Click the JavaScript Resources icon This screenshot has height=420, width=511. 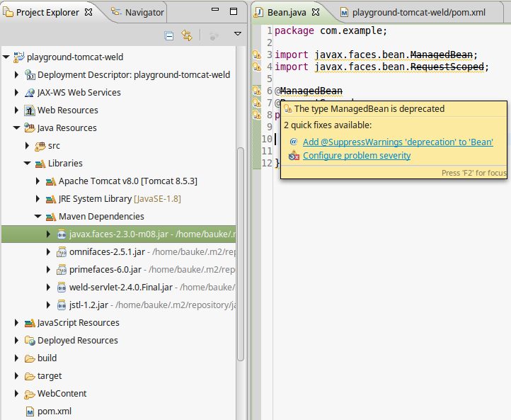[30, 323]
